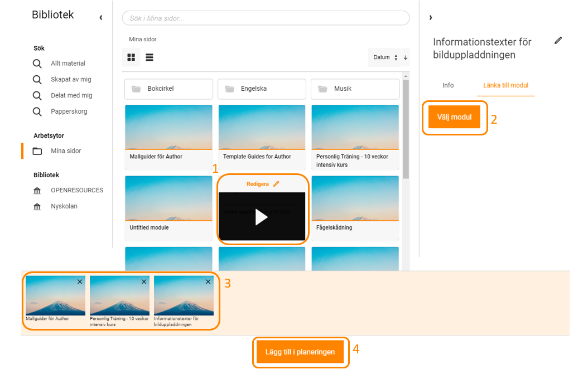588x379 pixels.
Task: Click Redigera on the selected module
Action: pos(258,184)
